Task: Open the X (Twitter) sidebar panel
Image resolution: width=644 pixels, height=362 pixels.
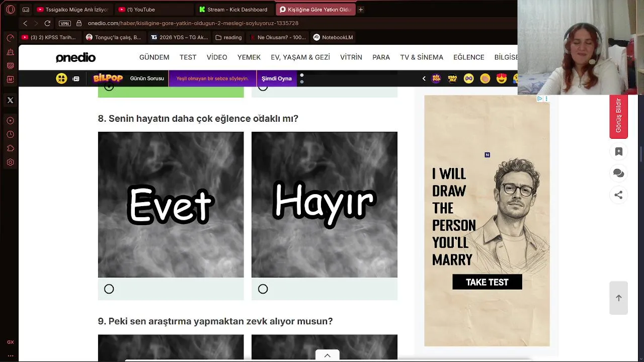Action: click(x=10, y=100)
